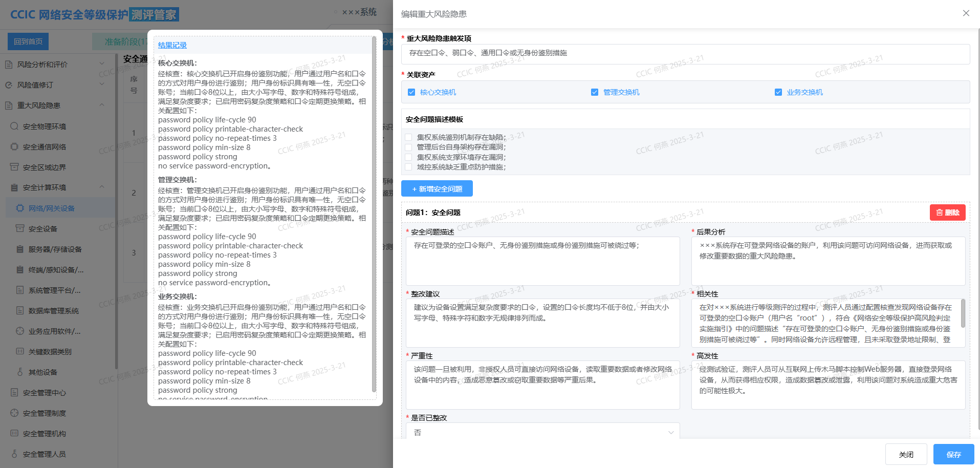Viewport: 980px width, 468px height.
Task: Click the 安全管理人员 sidebar icon
Action: coord(14,454)
